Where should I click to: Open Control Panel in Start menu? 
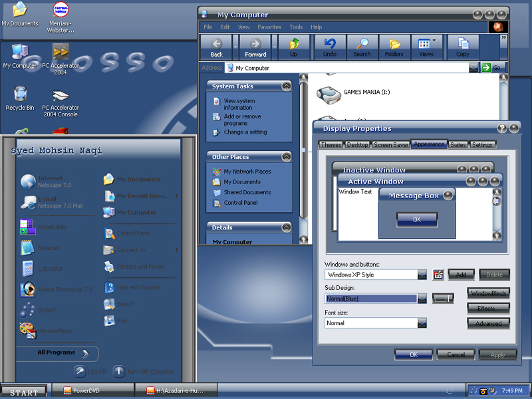tap(127, 233)
